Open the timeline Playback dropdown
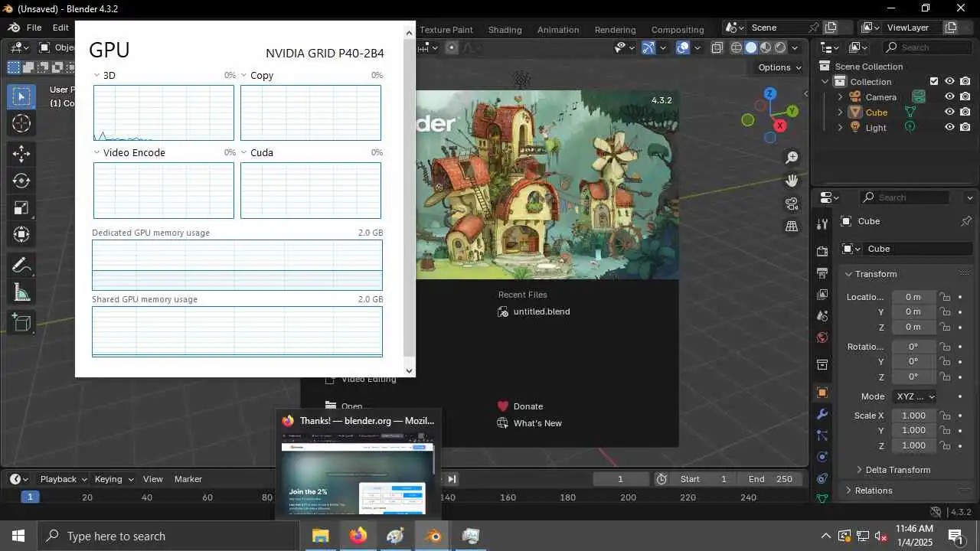Screen dimensions: 980x551 [x=64, y=479]
